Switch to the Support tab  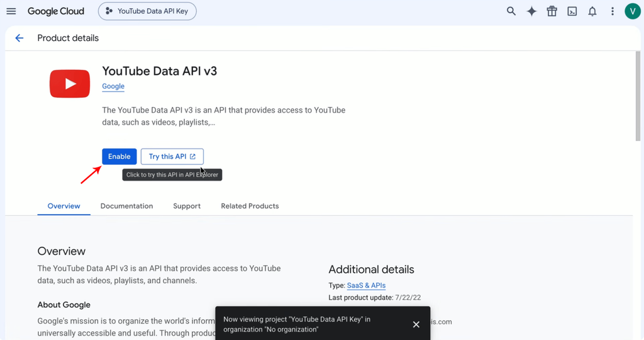coord(187,206)
